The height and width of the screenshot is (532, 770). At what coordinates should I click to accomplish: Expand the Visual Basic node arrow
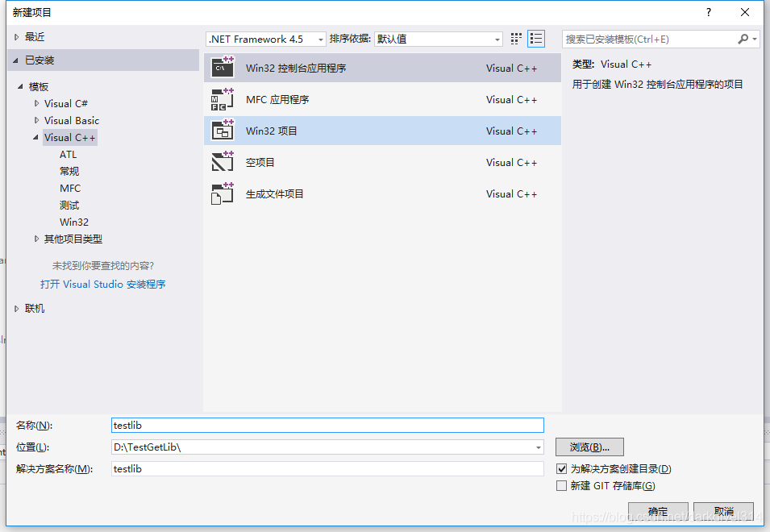tap(36, 120)
